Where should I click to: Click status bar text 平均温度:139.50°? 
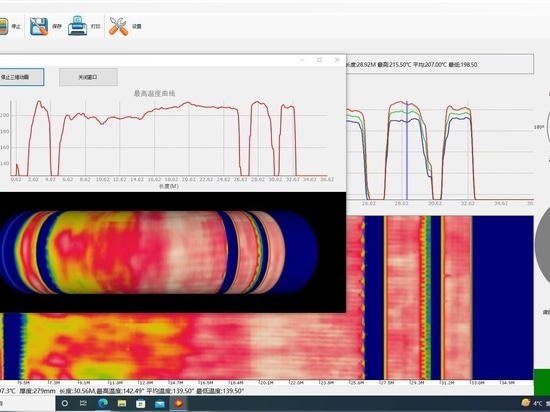(x=170, y=391)
